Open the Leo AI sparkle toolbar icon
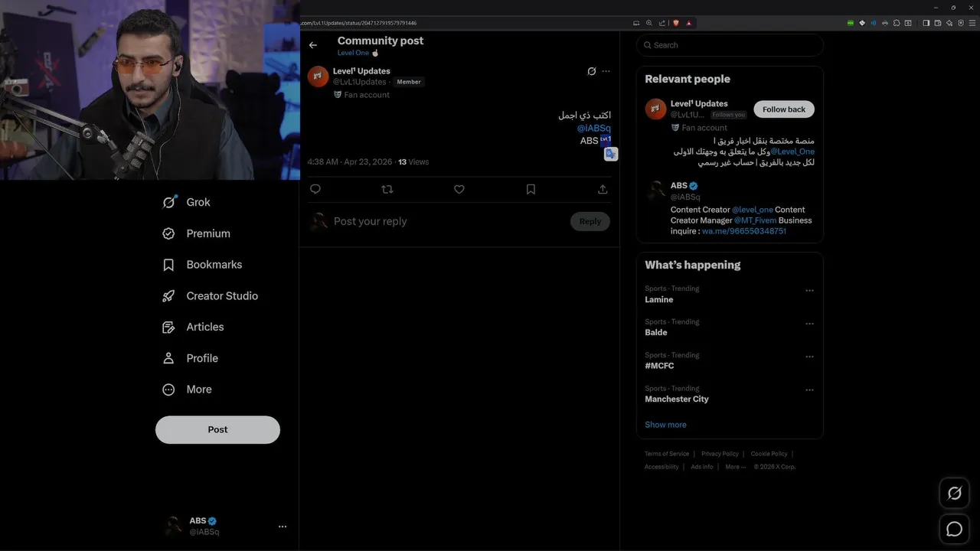 click(x=949, y=23)
